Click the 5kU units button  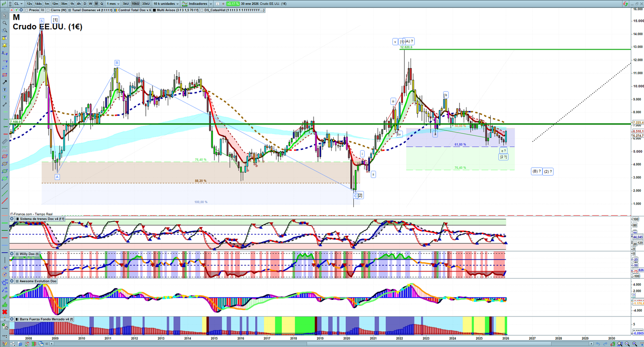pyautogui.click(x=126, y=4)
